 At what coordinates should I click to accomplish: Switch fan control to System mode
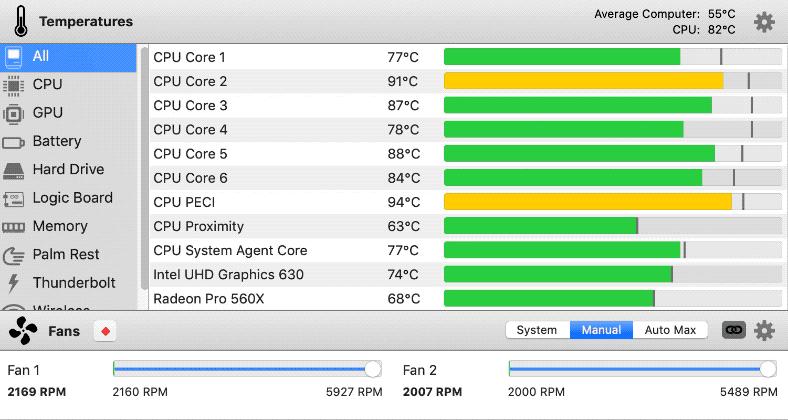pyautogui.click(x=537, y=330)
